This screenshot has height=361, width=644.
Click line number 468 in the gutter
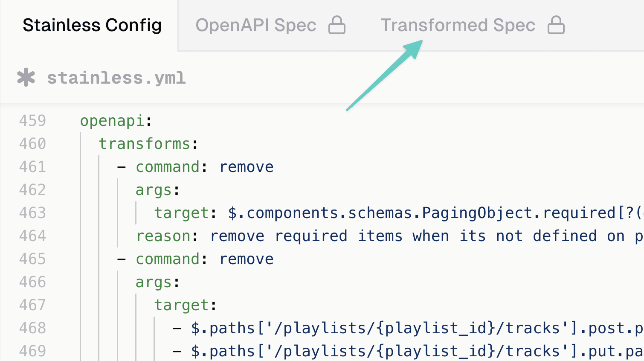(32, 328)
